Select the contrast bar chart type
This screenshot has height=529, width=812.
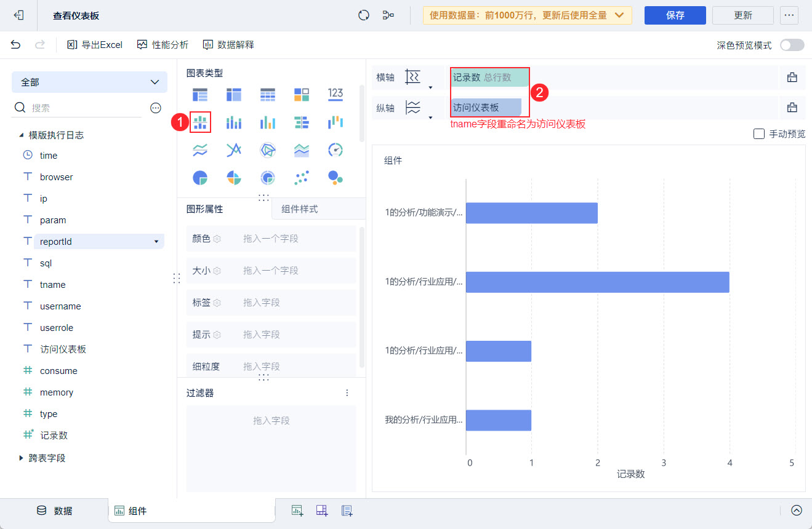tap(302, 122)
